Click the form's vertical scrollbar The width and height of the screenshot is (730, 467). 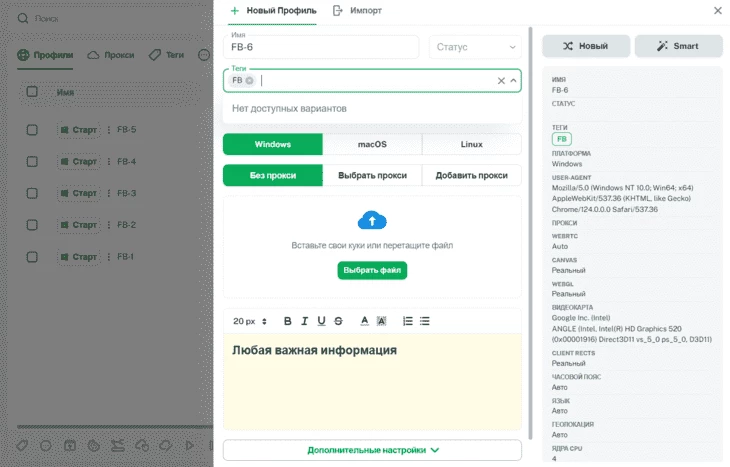point(530,233)
